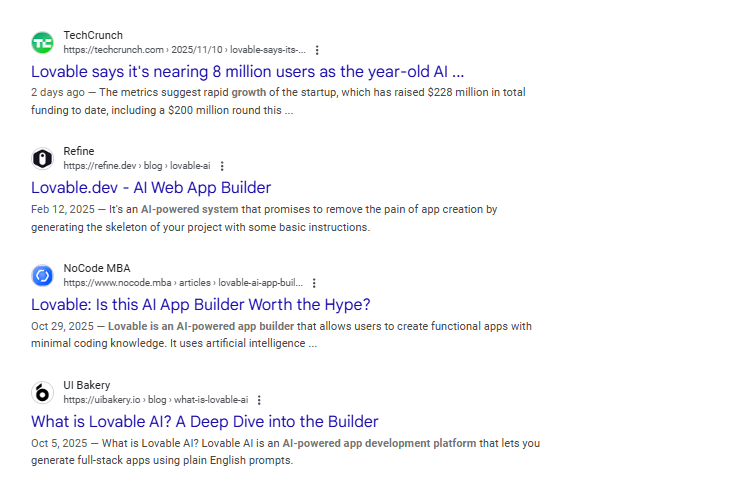The width and height of the screenshot is (735, 482).
Task: Click the NoCode MBA site name
Action: [97, 268]
